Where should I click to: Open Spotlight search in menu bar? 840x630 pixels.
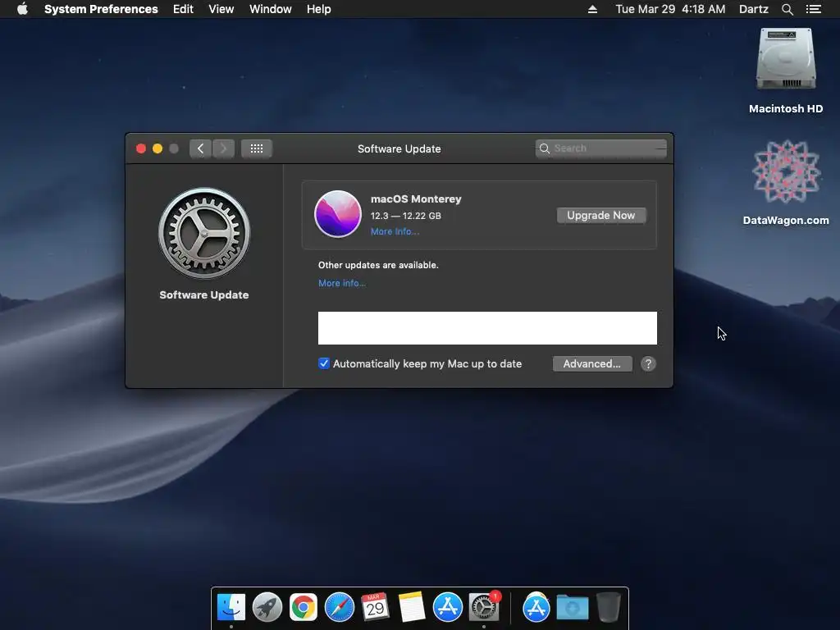(787, 9)
